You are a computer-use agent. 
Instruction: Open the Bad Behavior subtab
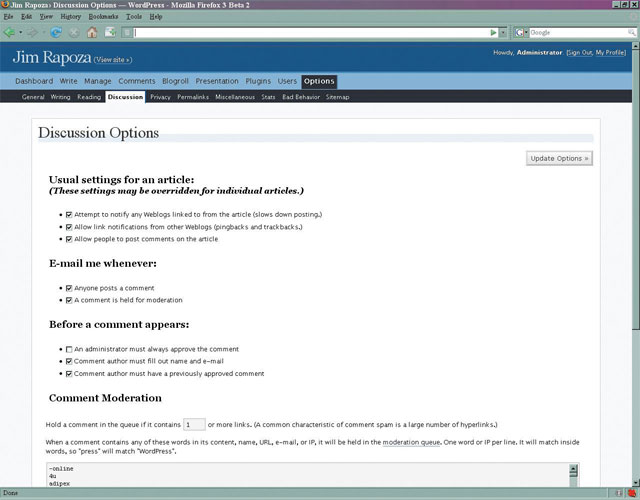pos(301,97)
